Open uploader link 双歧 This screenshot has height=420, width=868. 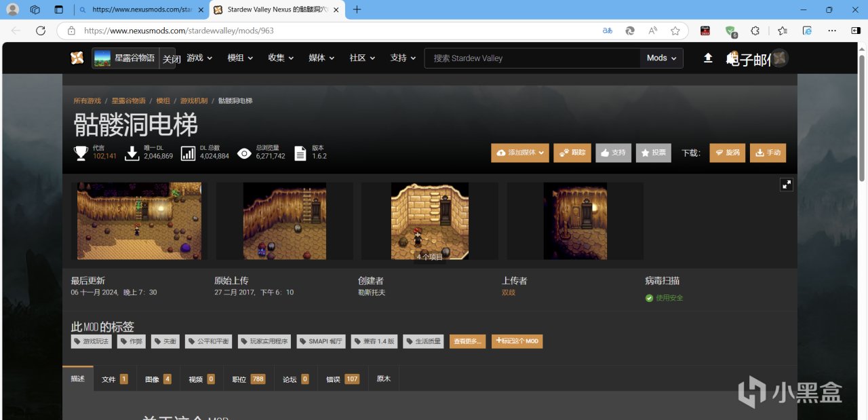click(x=509, y=292)
